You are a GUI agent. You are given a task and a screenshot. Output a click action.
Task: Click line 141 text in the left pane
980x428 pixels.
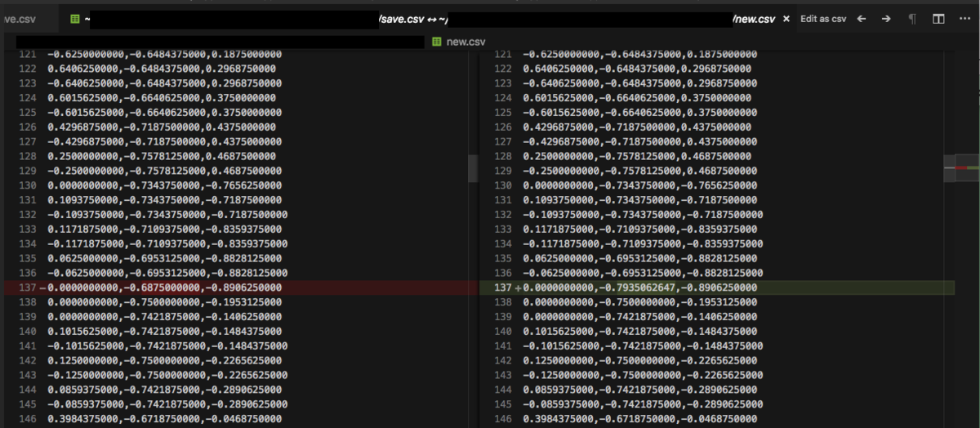click(x=167, y=346)
